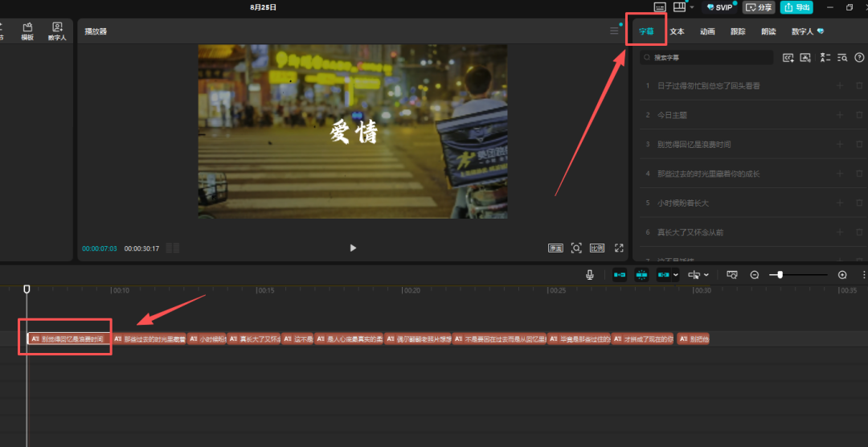Click the microphone record voiceover icon
The image size is (868, 447).
(590, 275)
